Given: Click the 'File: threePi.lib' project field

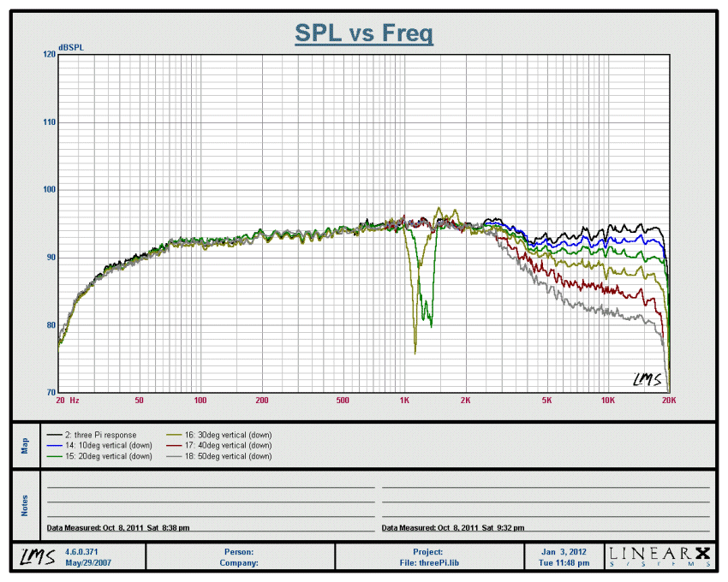Looking at the screenshot, I should (428, 563).
